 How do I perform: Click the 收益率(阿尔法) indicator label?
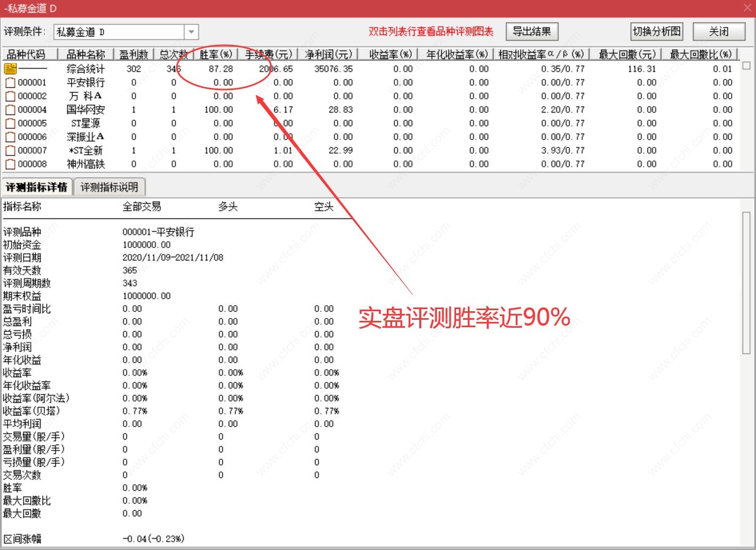pyautogui.click(x=36, y=398)
